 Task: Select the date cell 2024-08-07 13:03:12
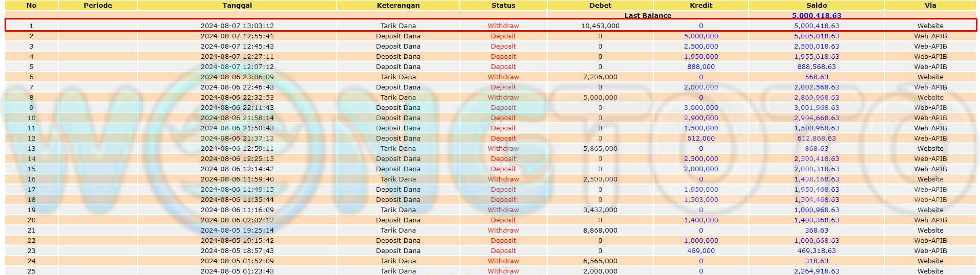pyautogui.click(x=237, y=26)
